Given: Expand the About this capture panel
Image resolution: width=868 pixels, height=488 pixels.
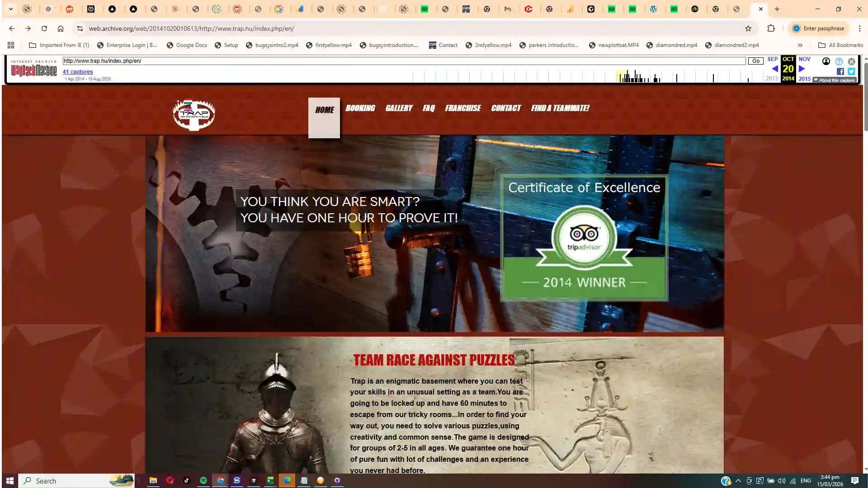Looking at the screenshot, I should (834, 80).
